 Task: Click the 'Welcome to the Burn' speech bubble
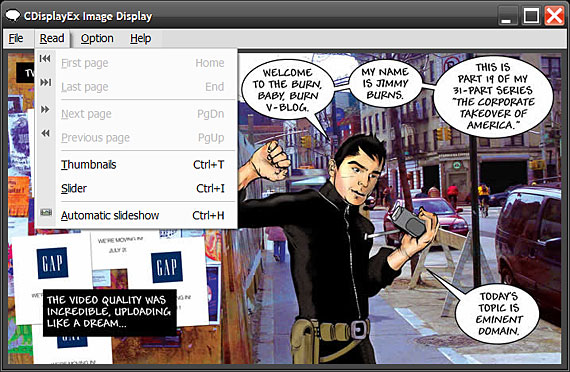click(287, 90)
